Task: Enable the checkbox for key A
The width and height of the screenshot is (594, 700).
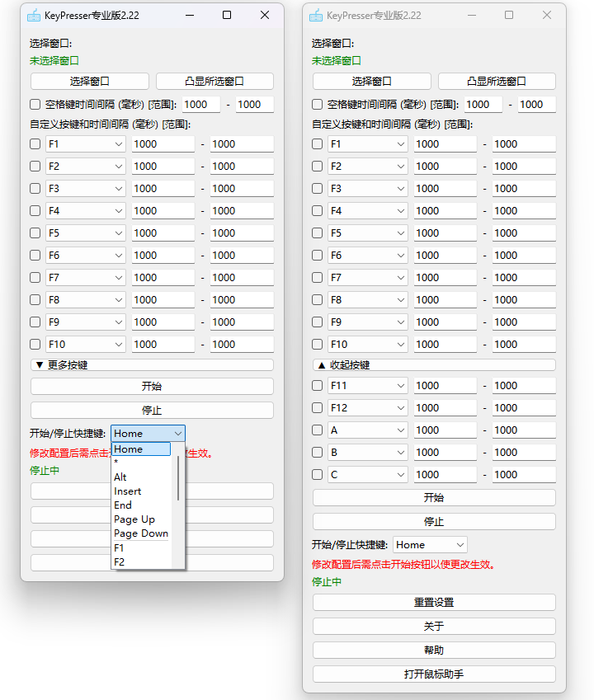Action: (317, 430)
